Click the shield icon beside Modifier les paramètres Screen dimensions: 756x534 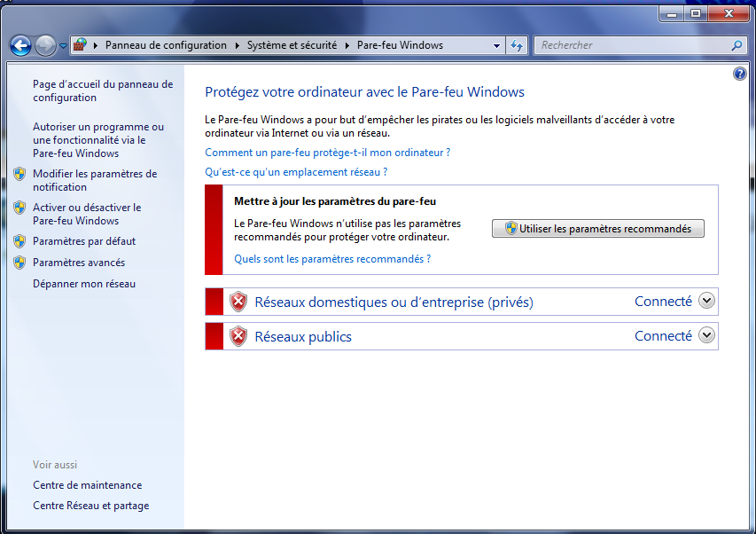coord(19,174)
